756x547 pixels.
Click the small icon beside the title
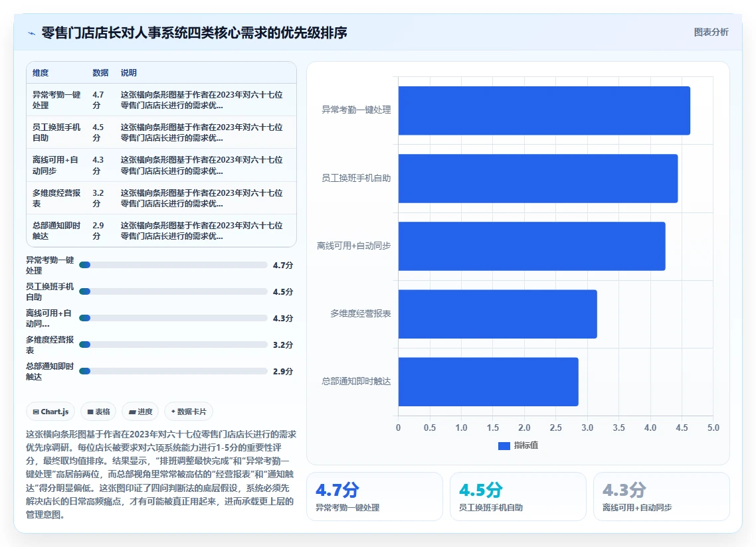32,33
